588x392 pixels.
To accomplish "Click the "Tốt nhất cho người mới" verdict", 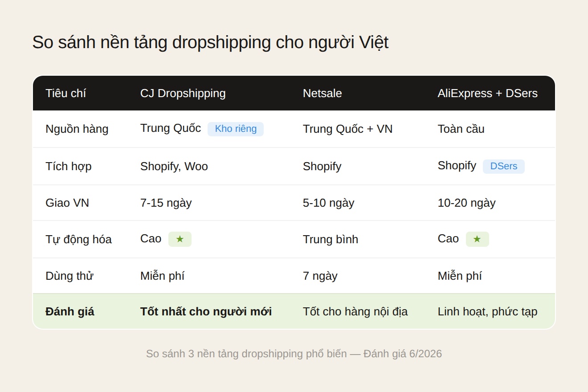I will coord(206,311).
